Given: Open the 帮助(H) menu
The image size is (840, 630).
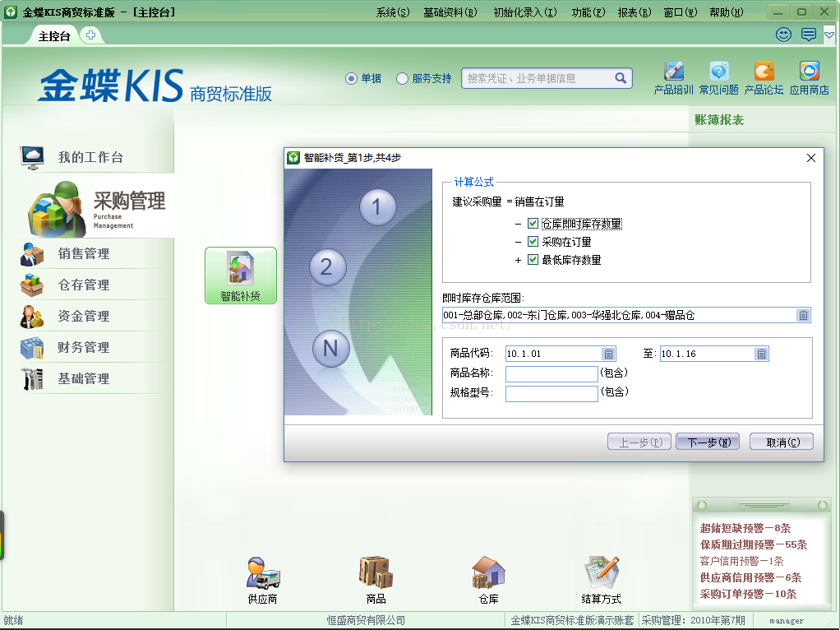Looking at the screenshot, I should (x=727, y=12).
